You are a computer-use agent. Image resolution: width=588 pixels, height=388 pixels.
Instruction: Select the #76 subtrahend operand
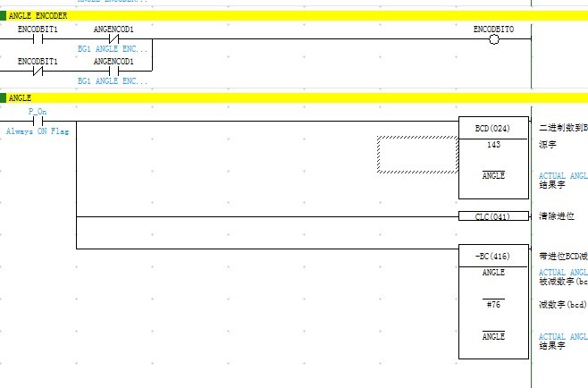point(493,304)
